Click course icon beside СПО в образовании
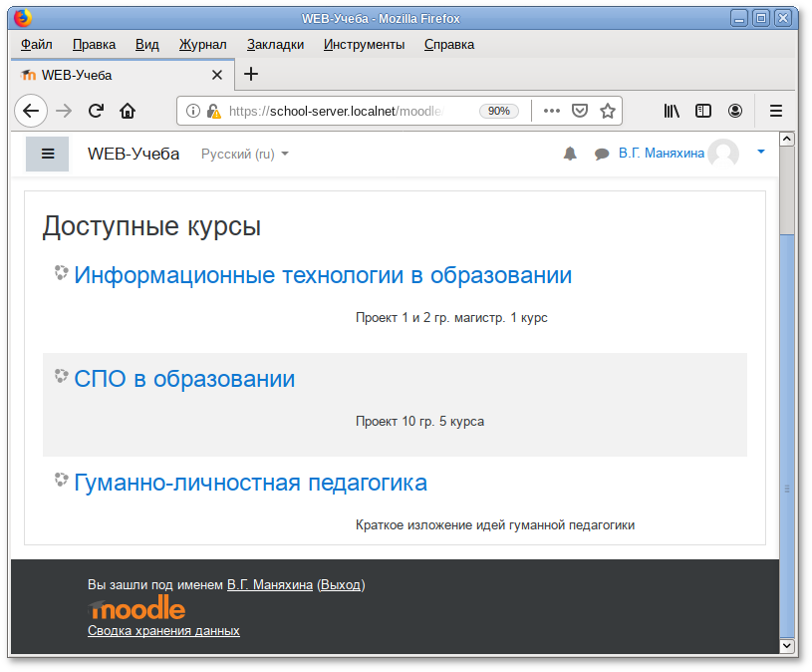Screen dimensions: 812x672 pos(61,377)
